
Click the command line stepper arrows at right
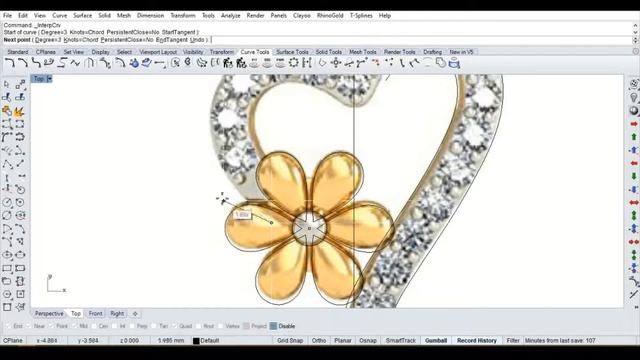[635, 40]
